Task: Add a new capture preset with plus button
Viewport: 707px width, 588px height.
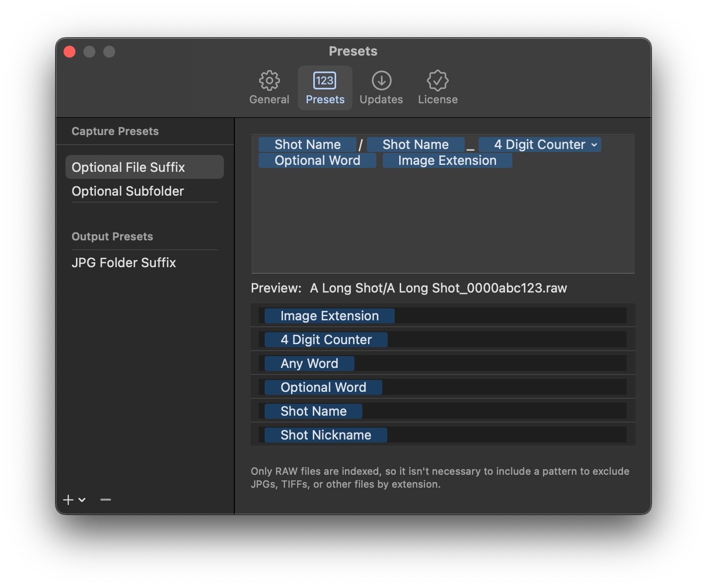Action: (68, 500)
